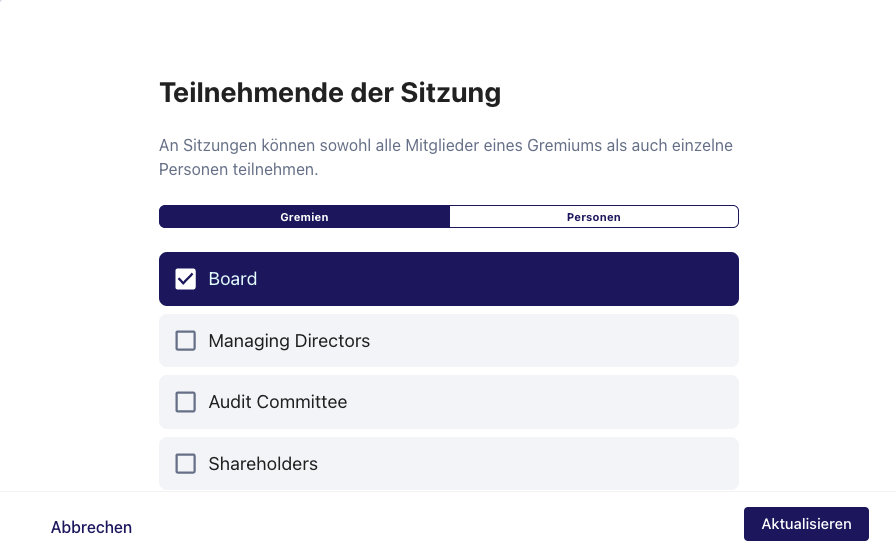Click the empty space in the Managing Directors row
The image size is (896, 548).
click(554, 341)
